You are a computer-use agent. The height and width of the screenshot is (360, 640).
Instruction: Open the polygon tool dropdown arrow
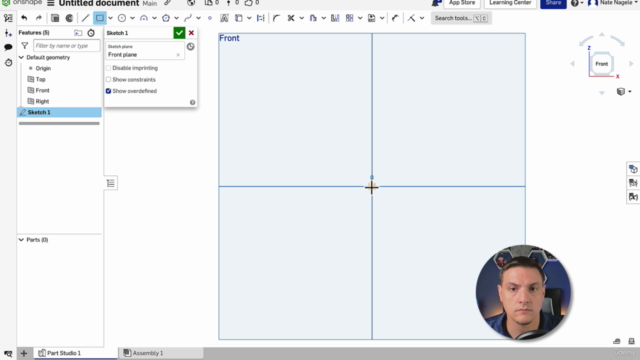pos(176,18)
